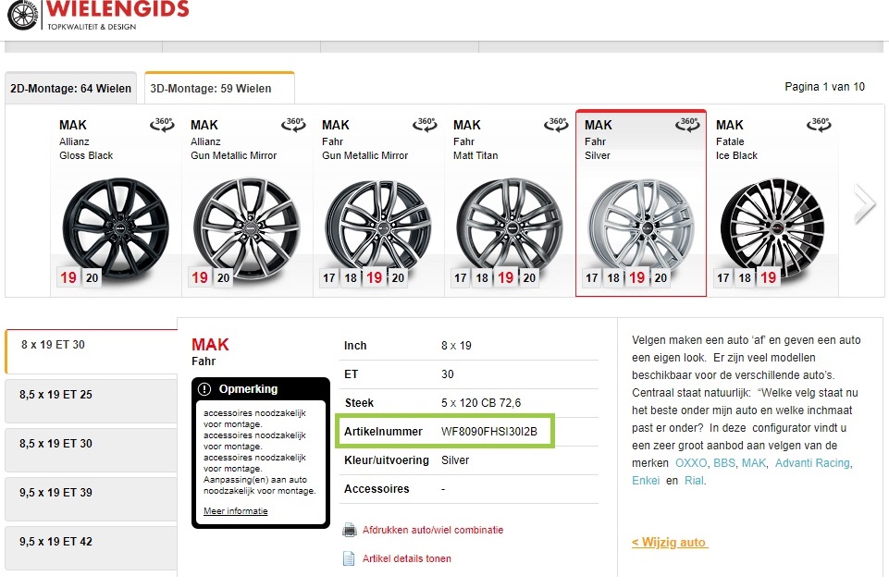This screenshot has width=889, height=588.
Task: Click the printer icon
Action: 350,531
